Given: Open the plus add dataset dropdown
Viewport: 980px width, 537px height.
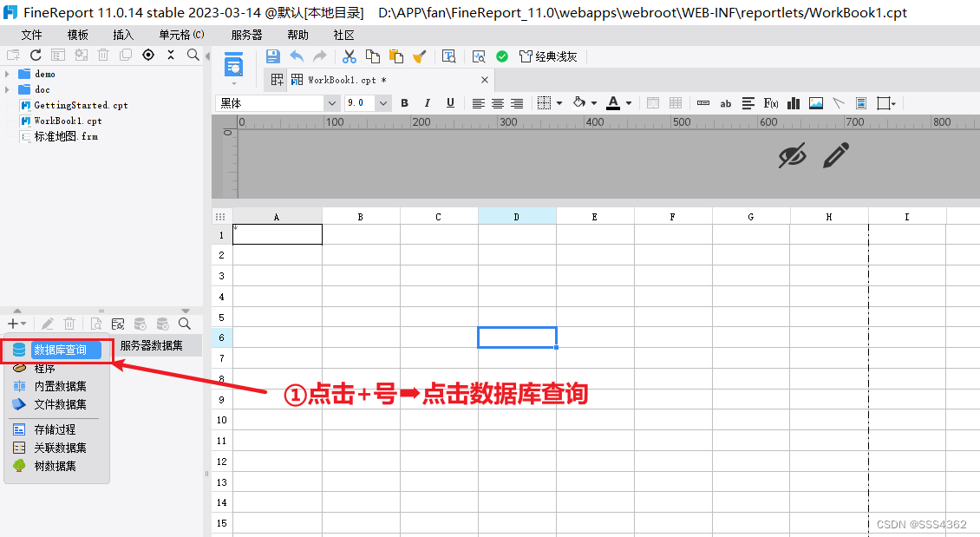Looking at the screenshot, I should [x=16, y=324].
